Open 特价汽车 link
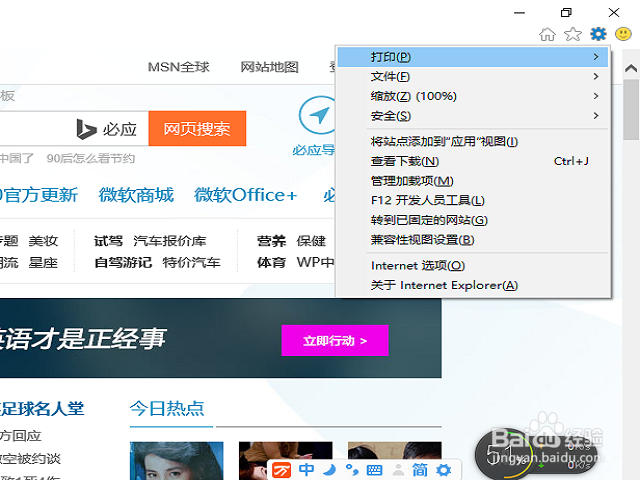The height and width of the screenshot is (480, 640). pos(191,262)
